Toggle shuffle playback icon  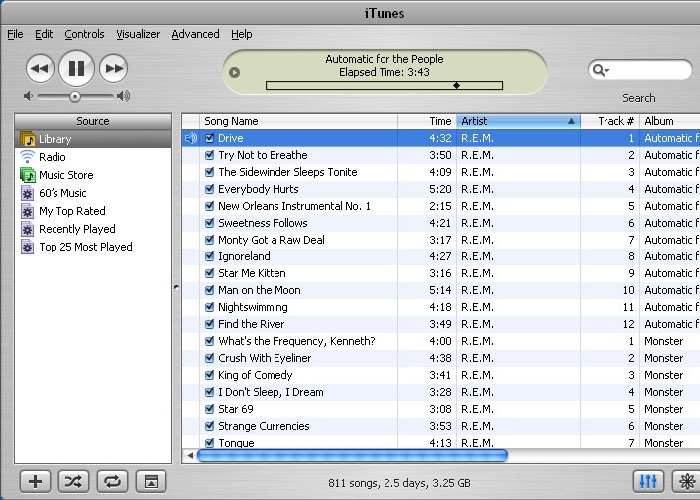73,481
